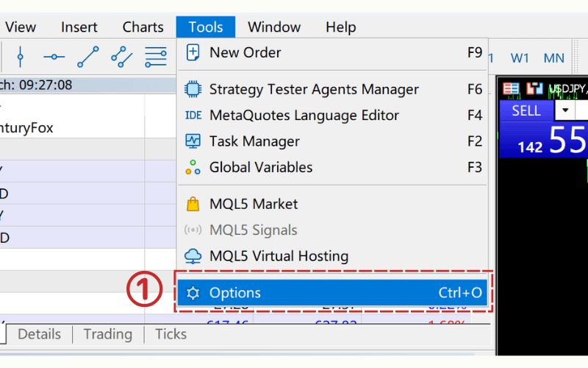Switch chart to MN timeframe
The height and width of the screenshot is (368, 588).
(554, 58)
